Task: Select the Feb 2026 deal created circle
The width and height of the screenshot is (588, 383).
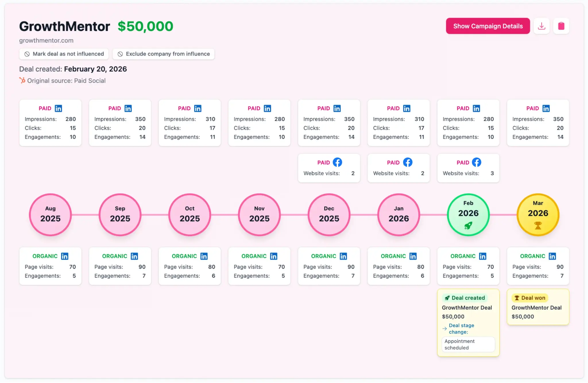Action: pyautogui.click(x=468, y=215)
